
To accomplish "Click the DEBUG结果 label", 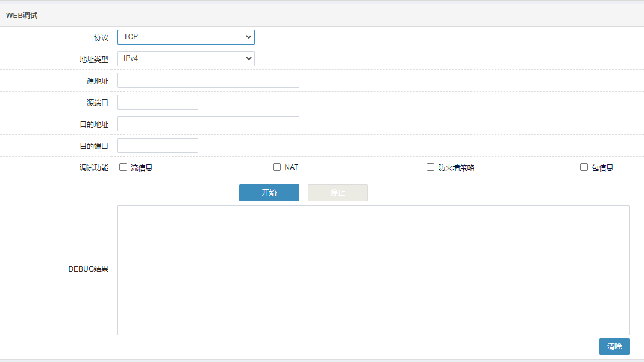I will click(x=89, y=269).
